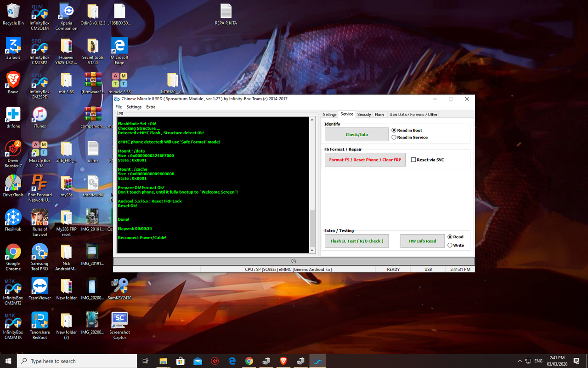Viewport: 588px width, 368px height.
Task: Switch to the Settings tab in the right panel
Action: (x=330, y=115)
